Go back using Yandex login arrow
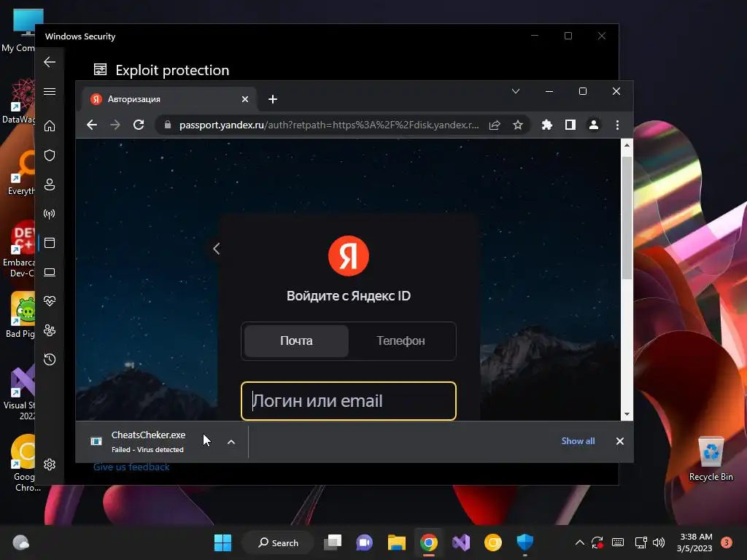 [x=216, y=249]
